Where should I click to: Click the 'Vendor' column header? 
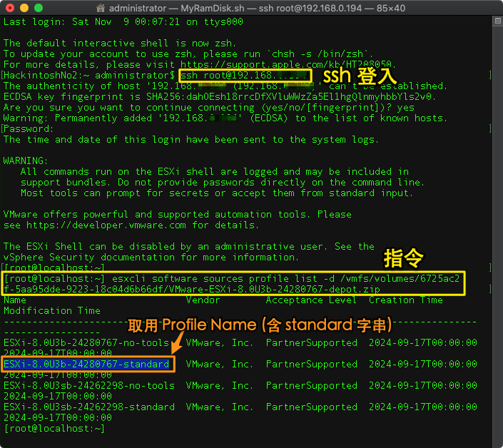tap(203, 300)
